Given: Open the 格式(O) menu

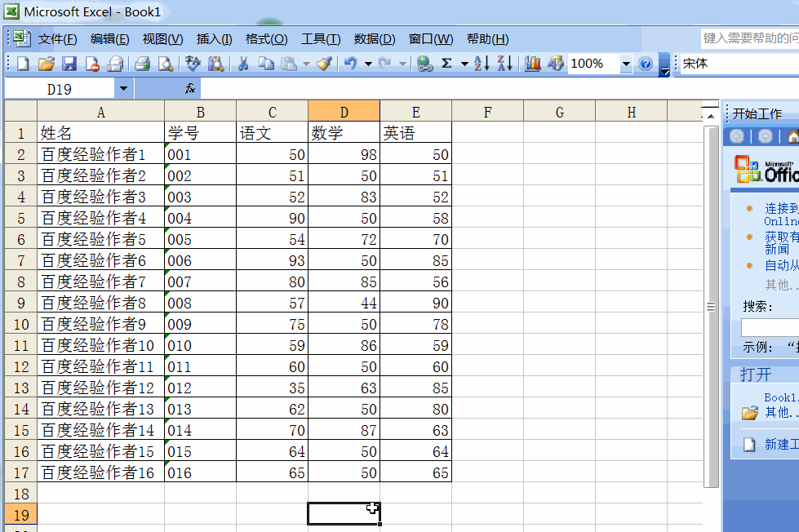Looking at the screenshot, I should tap(266, 39).
